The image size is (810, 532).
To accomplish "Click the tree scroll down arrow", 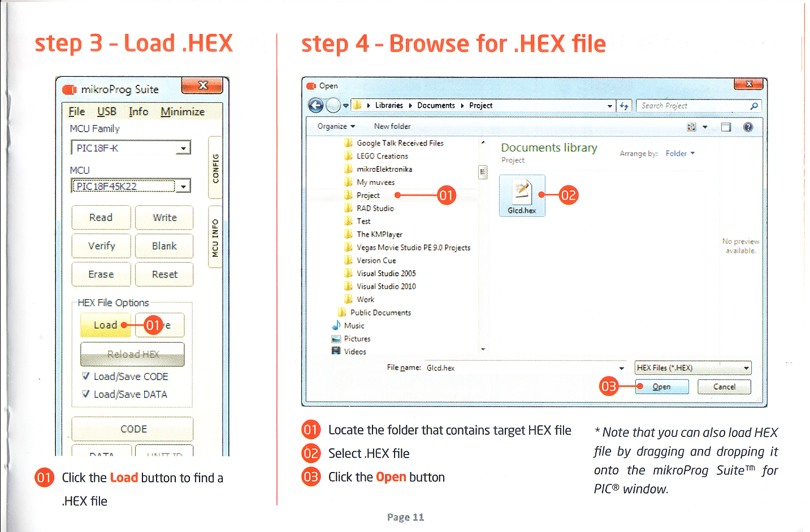I will [483, 349].
